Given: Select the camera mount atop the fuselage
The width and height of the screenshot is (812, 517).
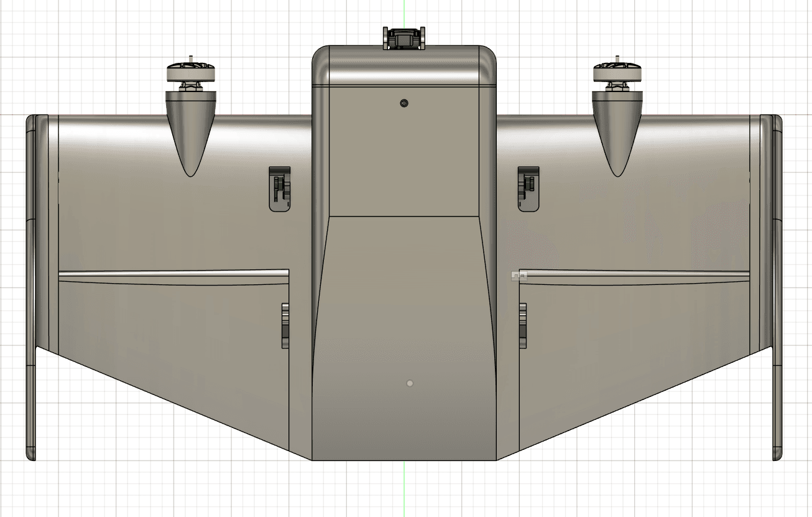Looking at the screenshot, I should pos(405,35).
